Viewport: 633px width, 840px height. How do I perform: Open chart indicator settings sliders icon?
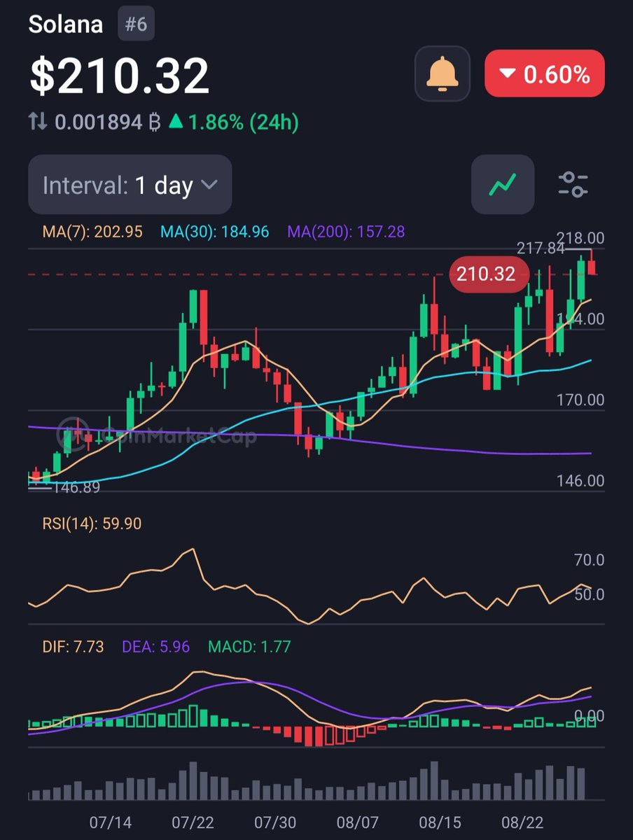coord(573,185)
